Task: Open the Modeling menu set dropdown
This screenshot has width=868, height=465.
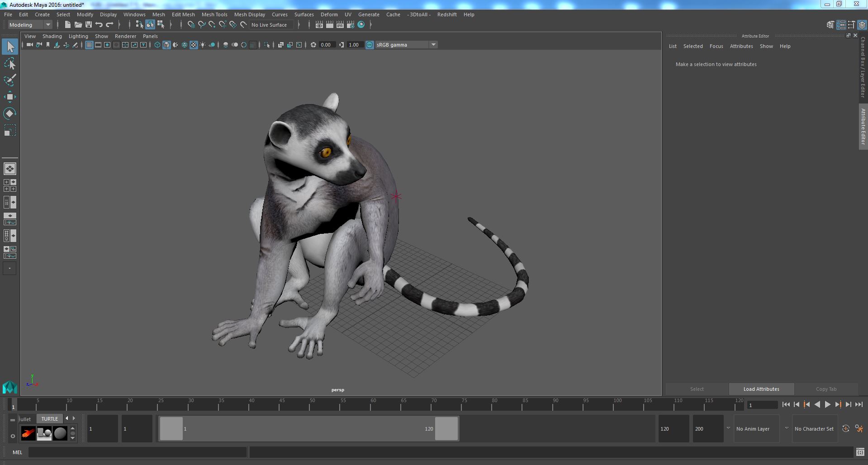Action: (x=30, y=25)
